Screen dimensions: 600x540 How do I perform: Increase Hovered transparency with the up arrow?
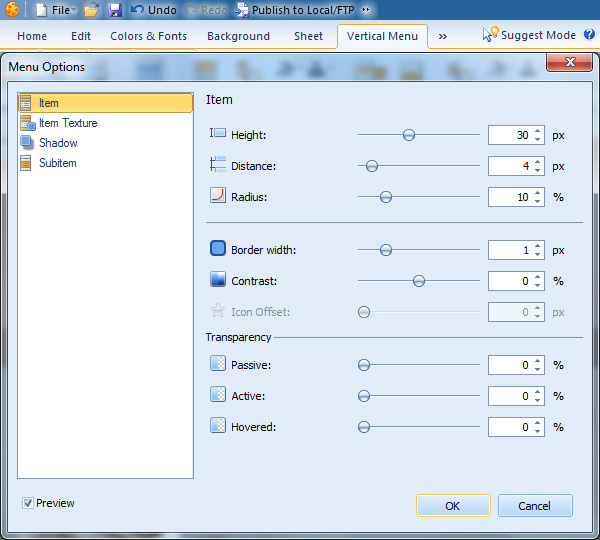click(538, 423)
